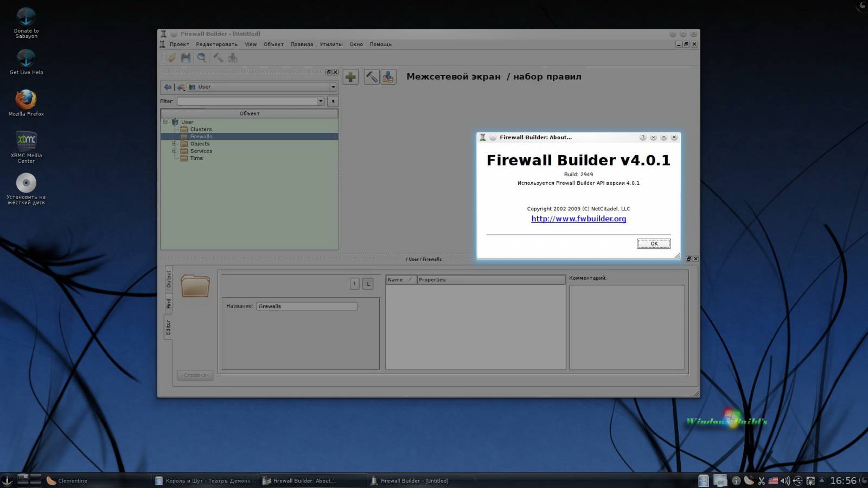The width and height of the screenshot is (868, 488).
Task: Click the large hammer compile rules button
Action: (x=372, y=77)
